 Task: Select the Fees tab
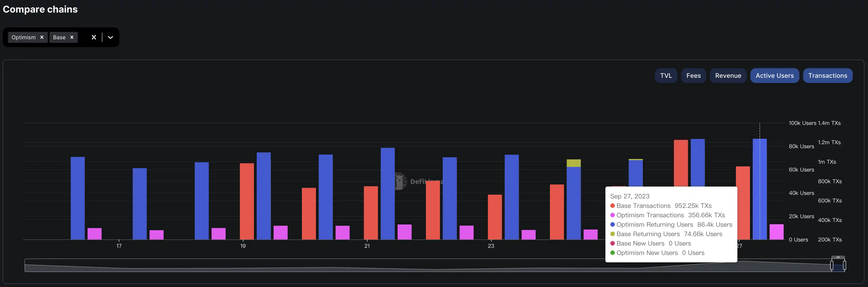coord(694,75)
